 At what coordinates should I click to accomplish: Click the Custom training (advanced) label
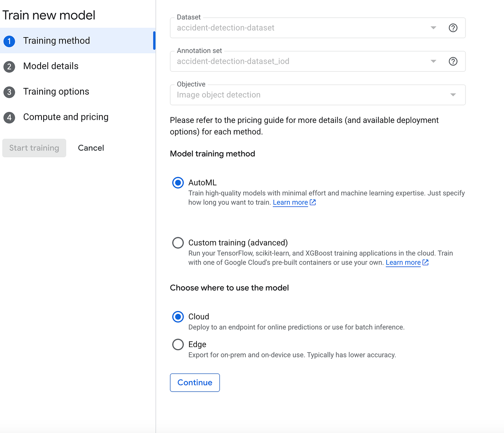click(x=238, y=243)
